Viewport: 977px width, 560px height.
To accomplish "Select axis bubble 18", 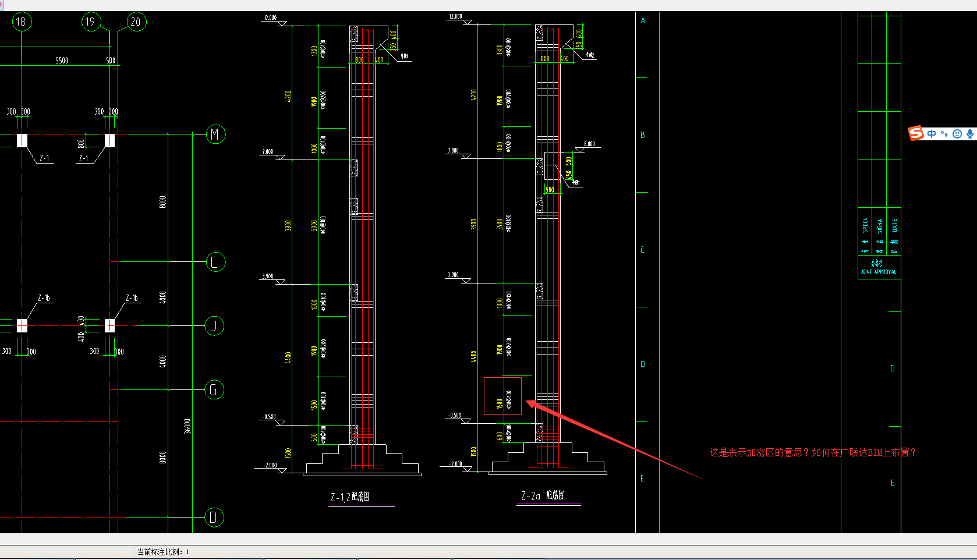I will pos(22,22).
